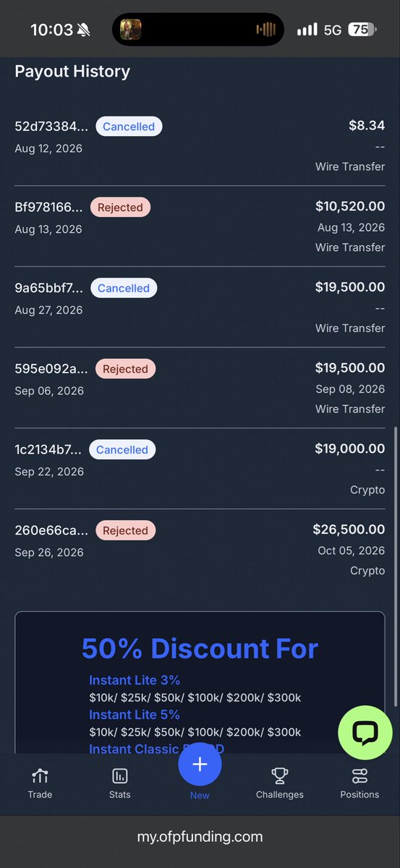Image resolution: width=400 pixels, height=868 pixels.
Task: Select the Instant Lite 3% offer
Action: 135,680
